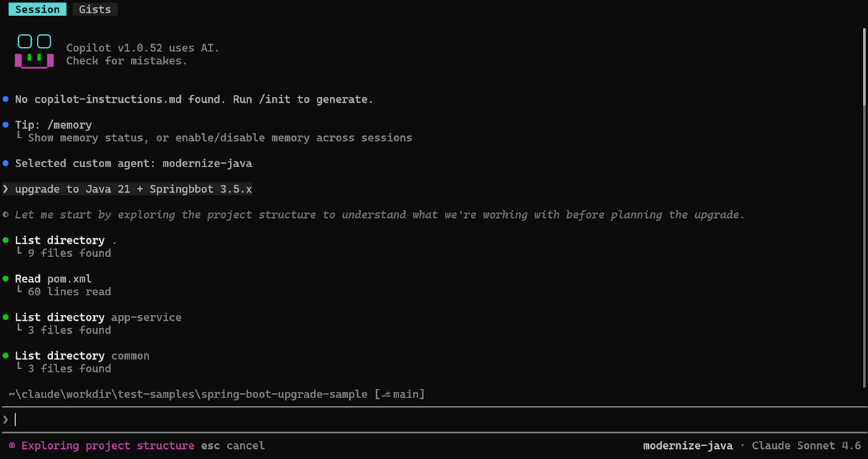The width and height of the screenshot is (868, 459).
Task: Click the git branch icon before main
Action: tap(386, 395)
